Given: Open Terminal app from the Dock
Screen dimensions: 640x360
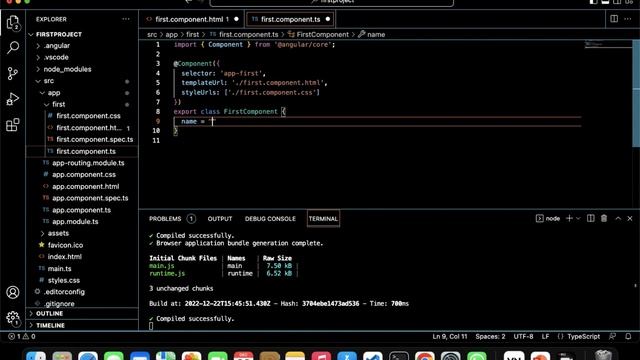Looking at the screenshot, I should coord(399,356).
